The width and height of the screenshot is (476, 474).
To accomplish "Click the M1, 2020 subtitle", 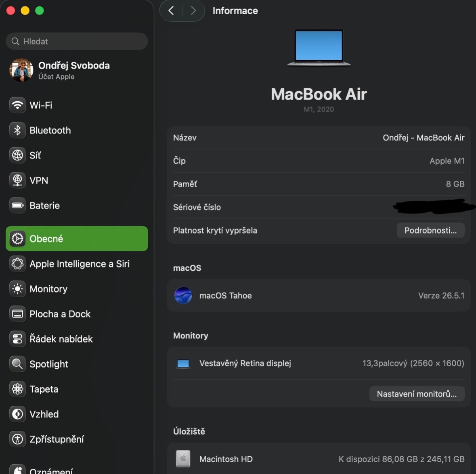I will pos(319,109).
